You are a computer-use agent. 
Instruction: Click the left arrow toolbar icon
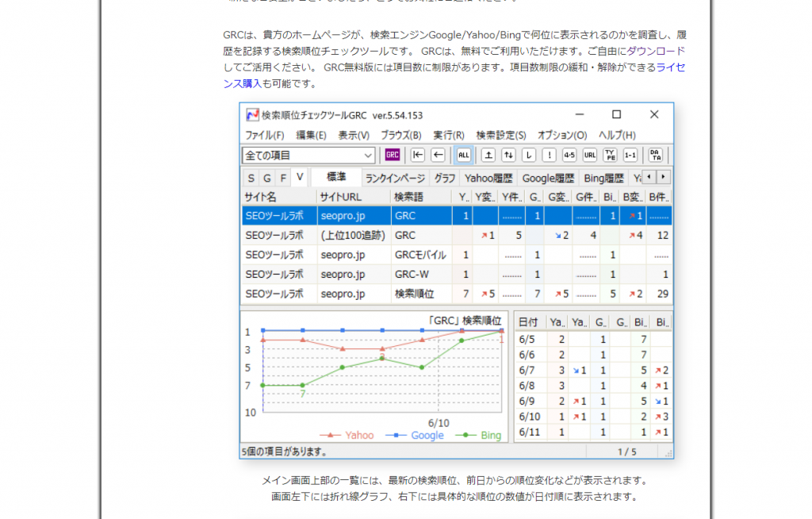pos(438,155)
